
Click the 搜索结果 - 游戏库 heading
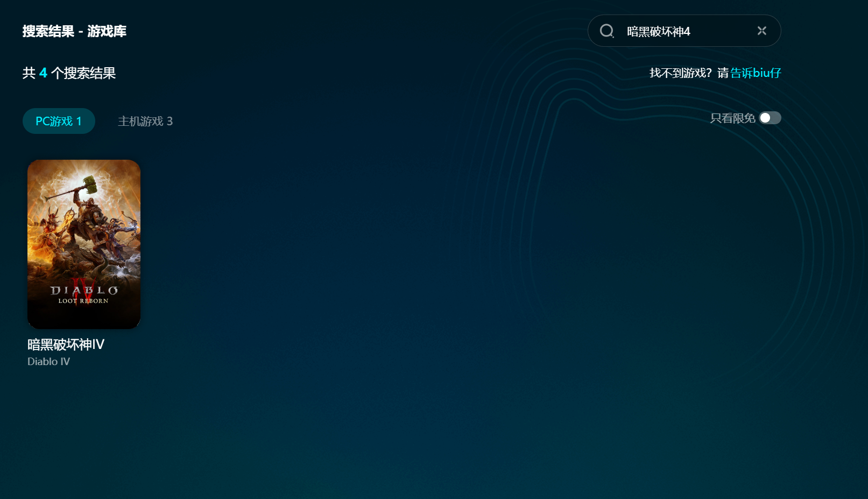pyautogui.click(x=74, y=31)
